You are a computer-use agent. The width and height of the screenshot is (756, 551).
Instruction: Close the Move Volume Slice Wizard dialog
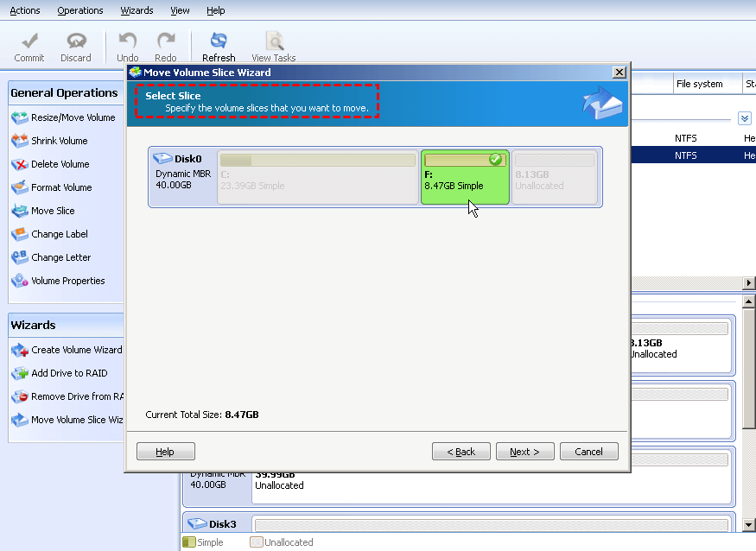(x=619, y=73)
